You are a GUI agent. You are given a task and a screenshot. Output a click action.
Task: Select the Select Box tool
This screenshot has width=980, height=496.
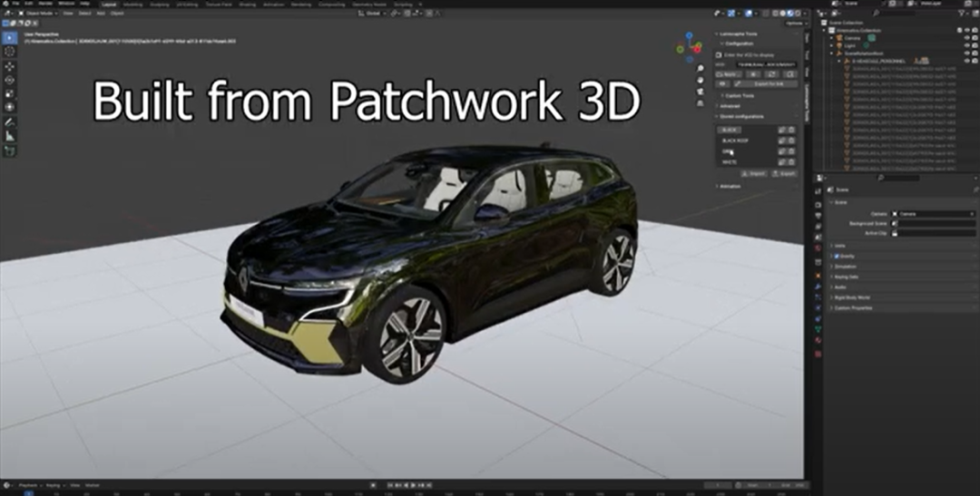[x=9, y=37]
